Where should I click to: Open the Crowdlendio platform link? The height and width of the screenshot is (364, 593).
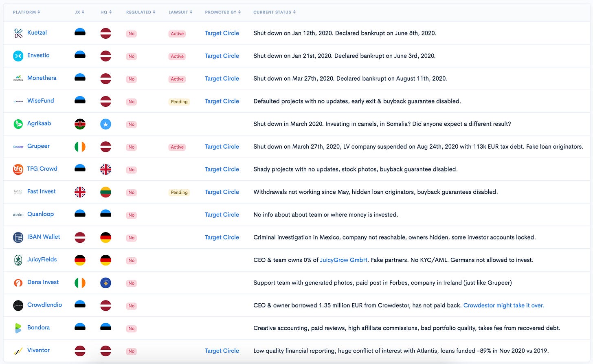(44, 305)
